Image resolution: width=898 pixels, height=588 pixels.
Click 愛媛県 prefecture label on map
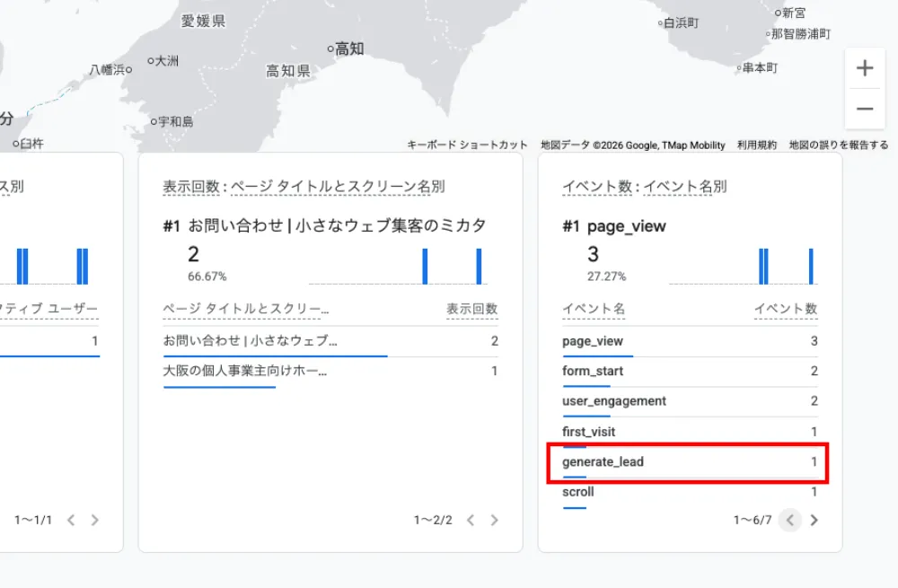coord(203,22)
